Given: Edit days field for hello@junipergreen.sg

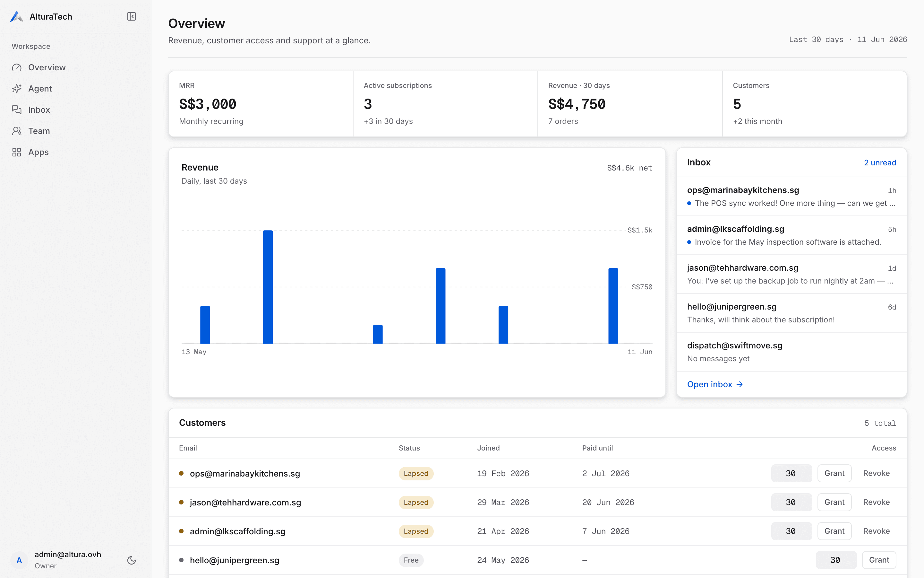Looking at the screenshot, I should tap(836, 560).
